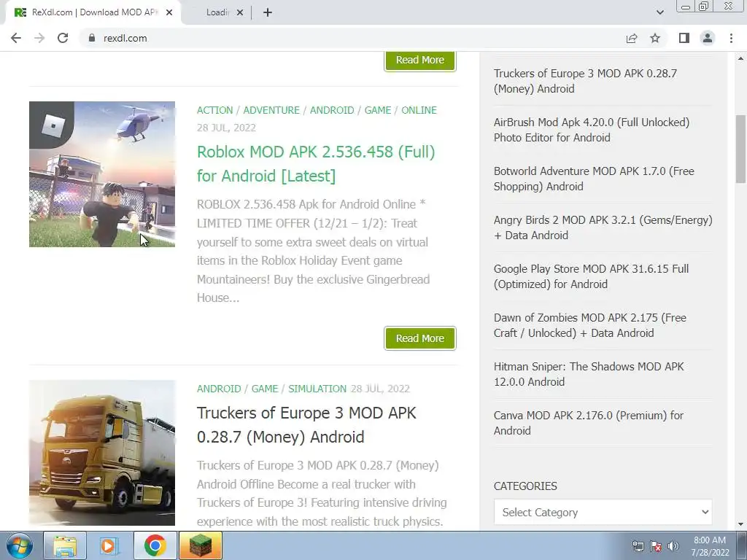Image resolution: width=747 pixels, height=560 pixels.
Task: Switch to the ReXdl.com tab
Action: click(93, 12)
